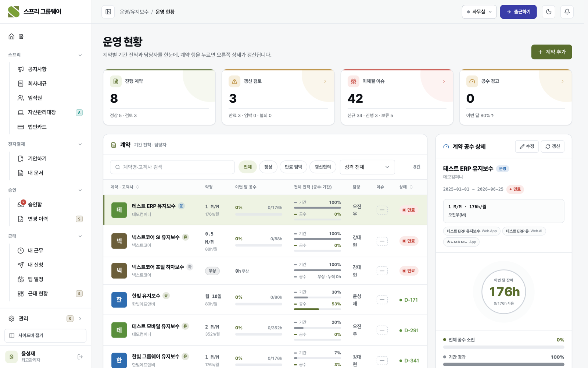Expand the 관리 section chevron
The height and width of the screenshot is (368, 588).
point(80,319)
